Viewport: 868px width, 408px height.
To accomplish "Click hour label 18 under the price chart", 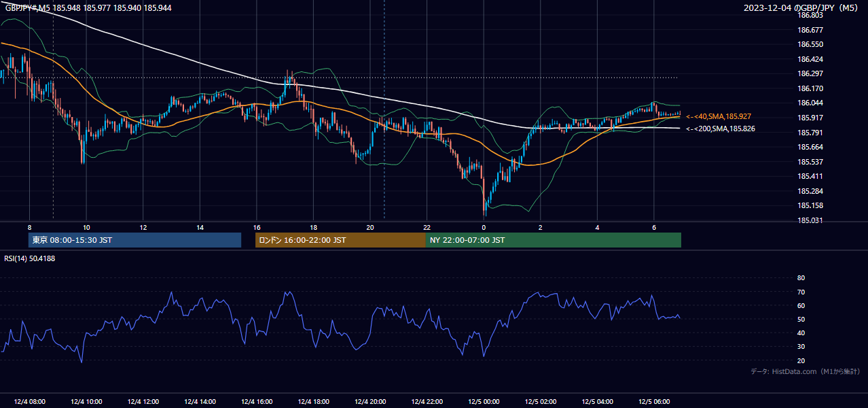I will click(313, 227).
